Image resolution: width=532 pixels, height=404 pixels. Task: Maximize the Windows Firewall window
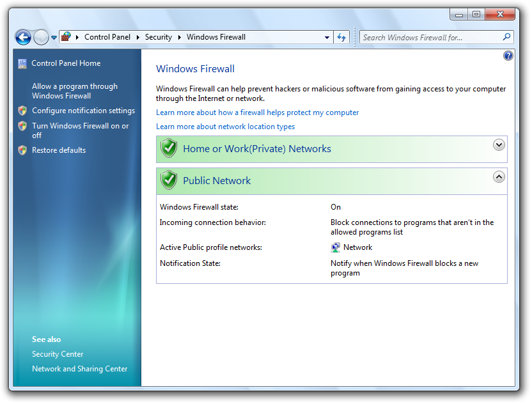(476, 14)
